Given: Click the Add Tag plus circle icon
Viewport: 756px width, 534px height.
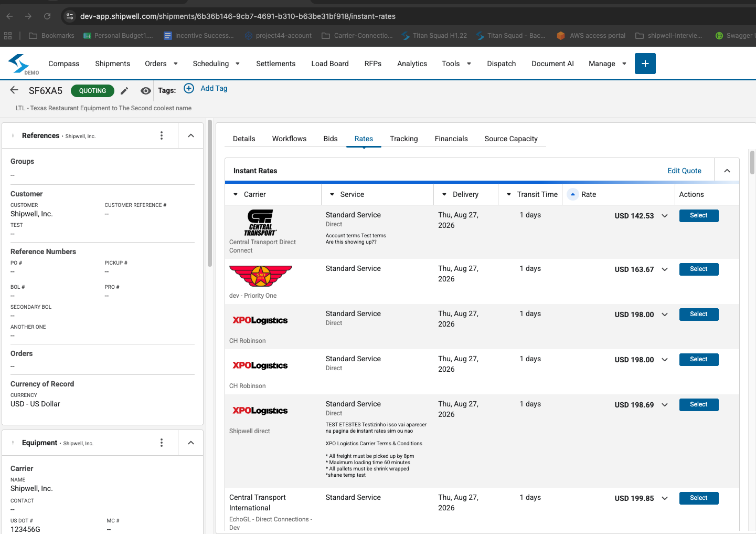Looking at the screenshot, I should (x=189, y=88).
